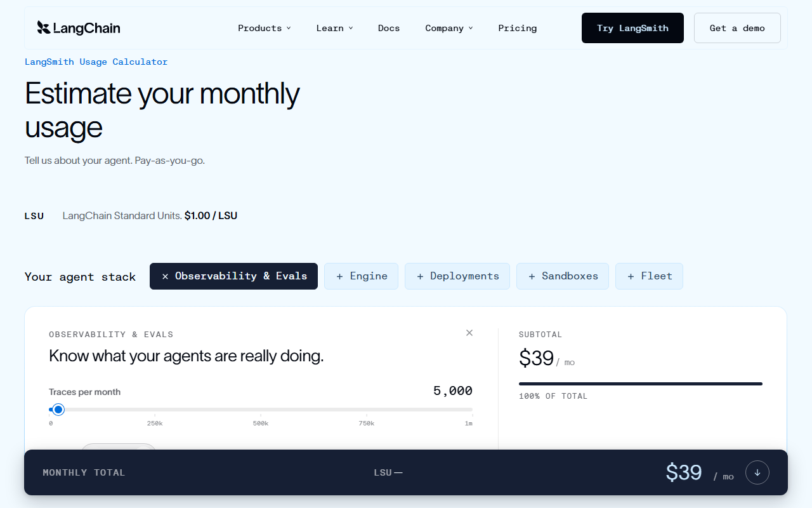Expand the Learn menu
The image size is (812, 508).
335,28
